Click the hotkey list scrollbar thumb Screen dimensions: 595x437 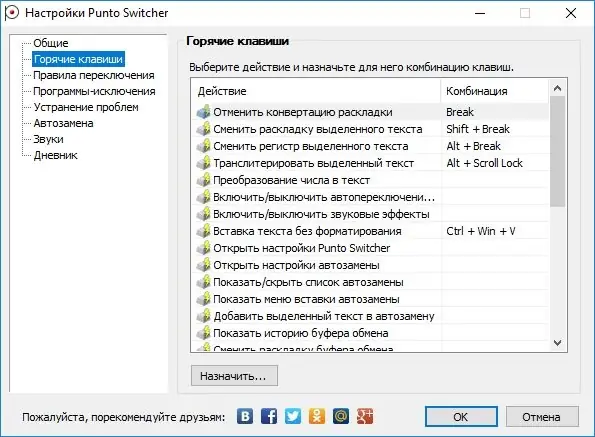point(557,151)
